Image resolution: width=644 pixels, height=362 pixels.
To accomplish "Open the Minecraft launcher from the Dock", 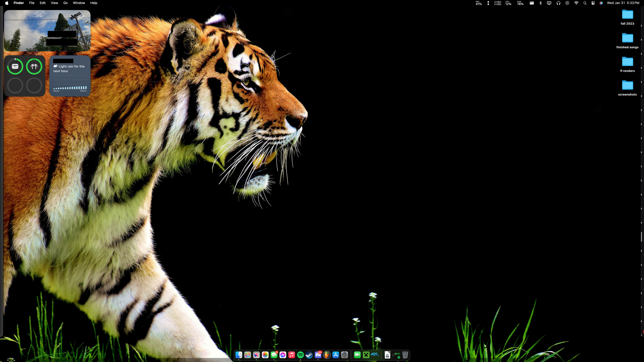I will pos(366,355).
